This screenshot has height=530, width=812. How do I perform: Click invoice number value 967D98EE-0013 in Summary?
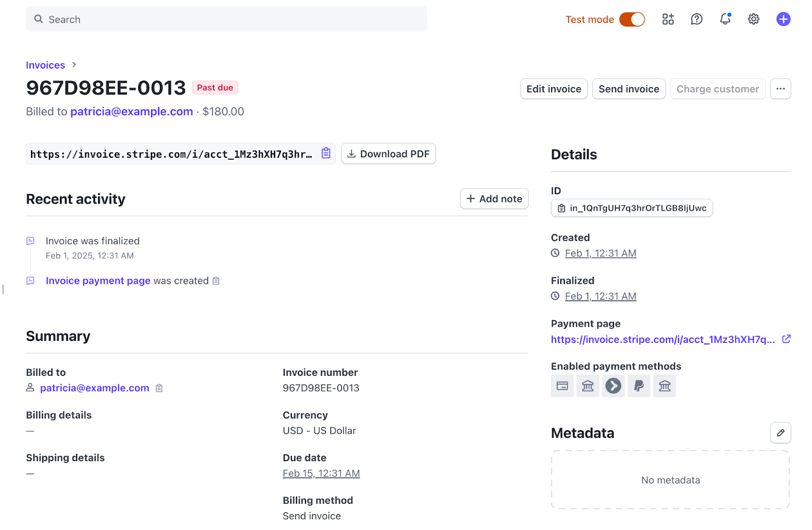pos(321,388)
